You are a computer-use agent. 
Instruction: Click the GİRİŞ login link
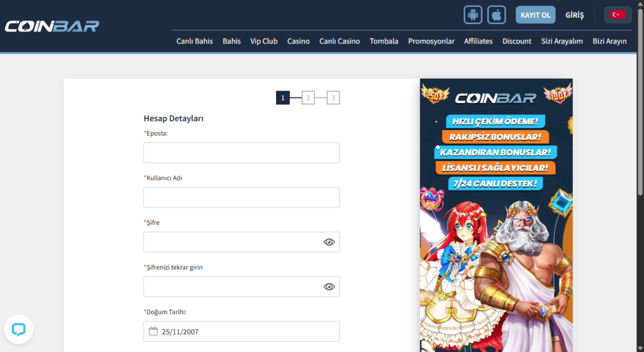[x=575, y=15]
